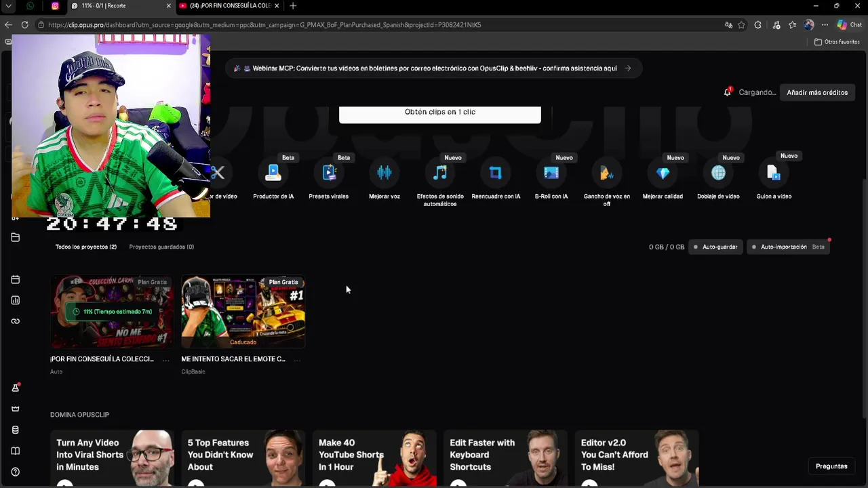Viewport: 868px width, 488px height.
Task: Open options menu for ME INTENTO SACAR project
Action: pos(297,359)
